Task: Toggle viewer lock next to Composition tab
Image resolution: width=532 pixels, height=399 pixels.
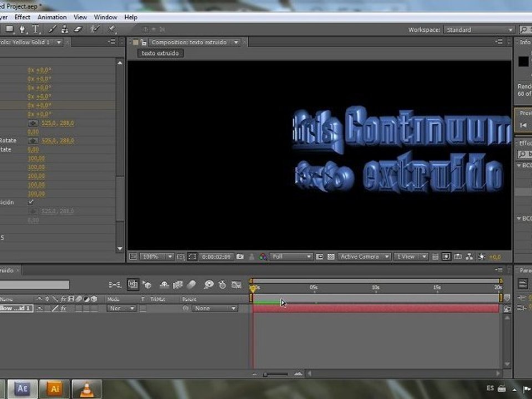Action: coord(144,43)
